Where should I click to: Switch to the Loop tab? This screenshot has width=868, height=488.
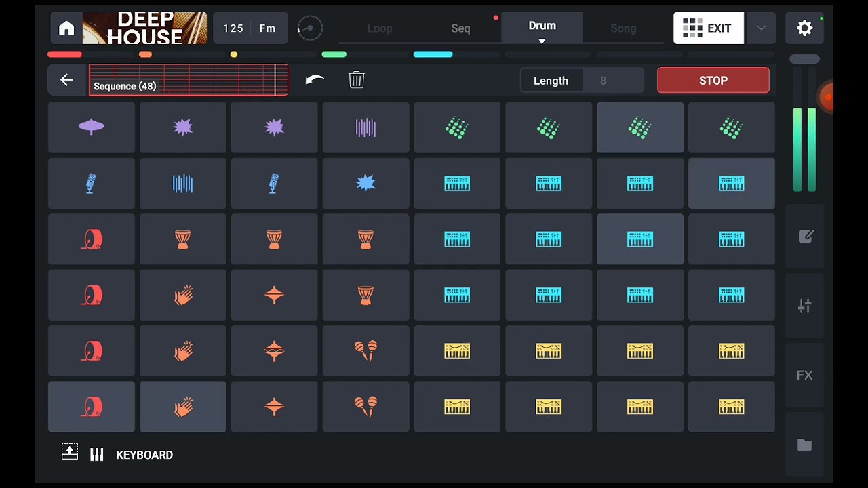pyautogui.click(x=380, y=28)
